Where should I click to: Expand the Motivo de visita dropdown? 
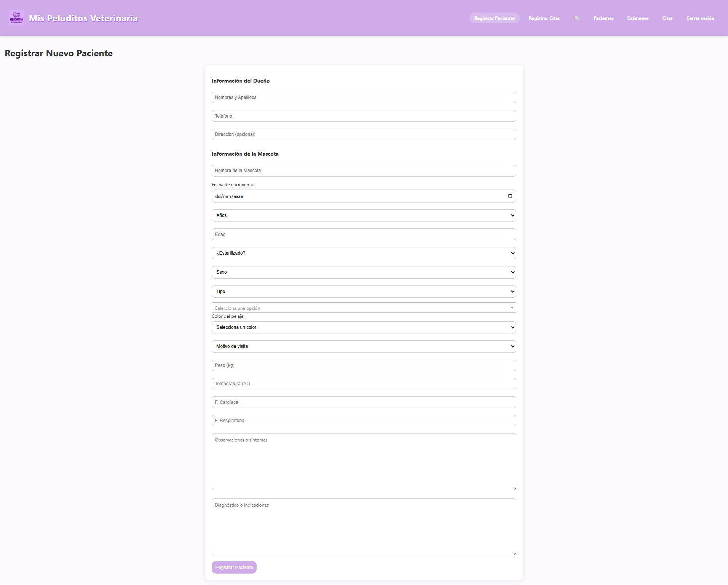click(x=364, y=346)
